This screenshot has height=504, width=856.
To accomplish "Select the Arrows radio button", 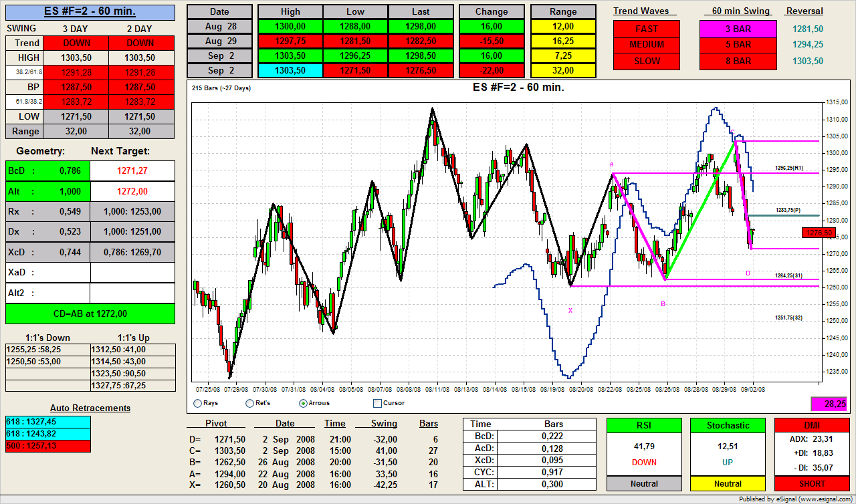I will [x=304, y=403].
